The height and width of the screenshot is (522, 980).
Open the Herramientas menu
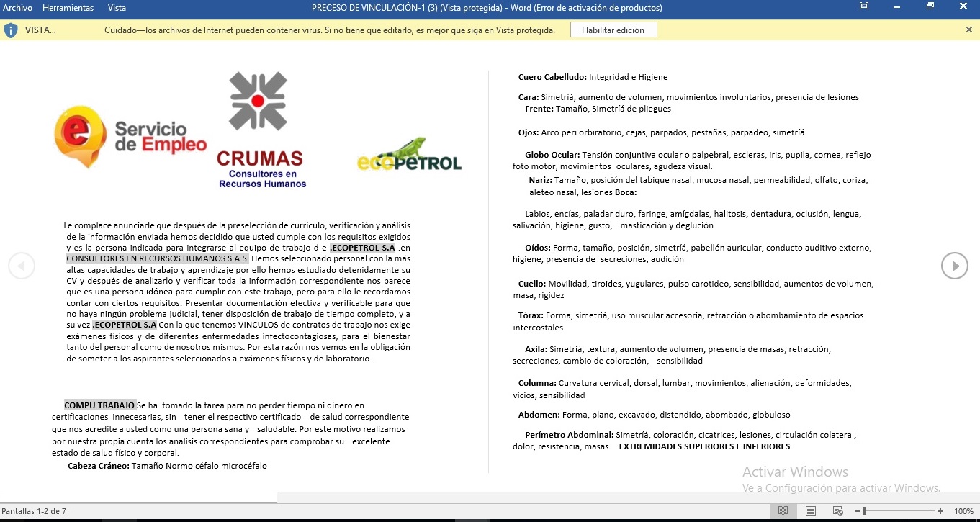[x=68, y=8]
